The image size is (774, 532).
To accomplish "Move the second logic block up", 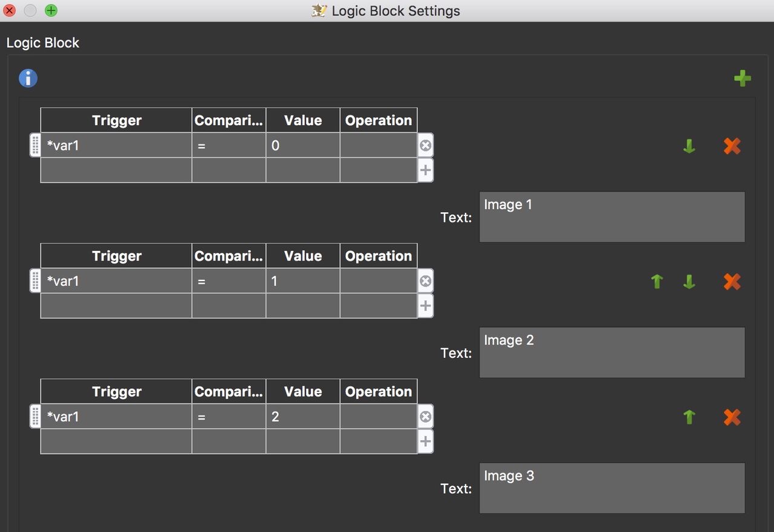I will (656, 281).
